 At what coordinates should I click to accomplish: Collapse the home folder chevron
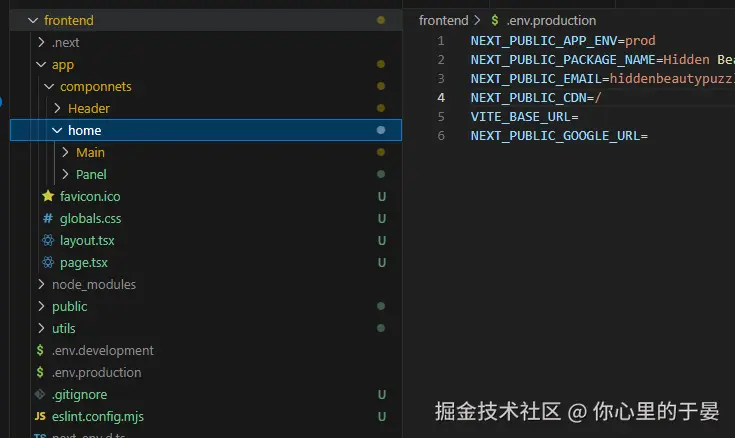coord(57,131)
